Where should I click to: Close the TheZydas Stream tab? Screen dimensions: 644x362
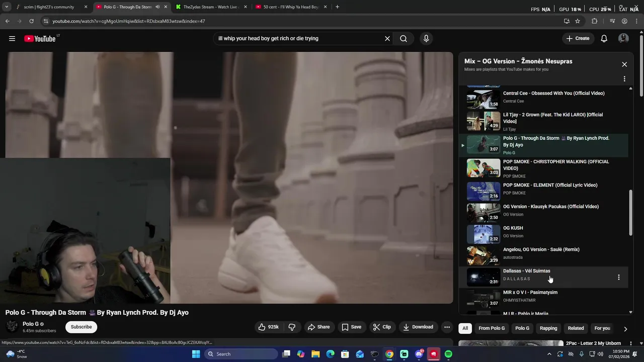(246, 7)
